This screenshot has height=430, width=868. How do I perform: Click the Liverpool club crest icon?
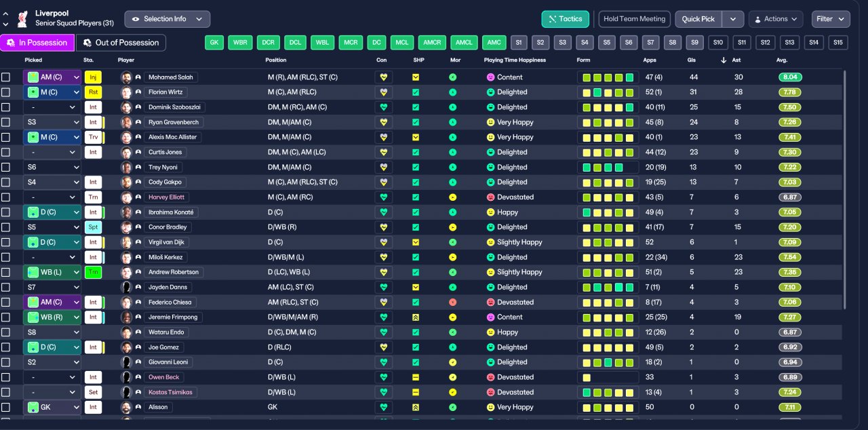pyautogui.click(x=24, y=18)
